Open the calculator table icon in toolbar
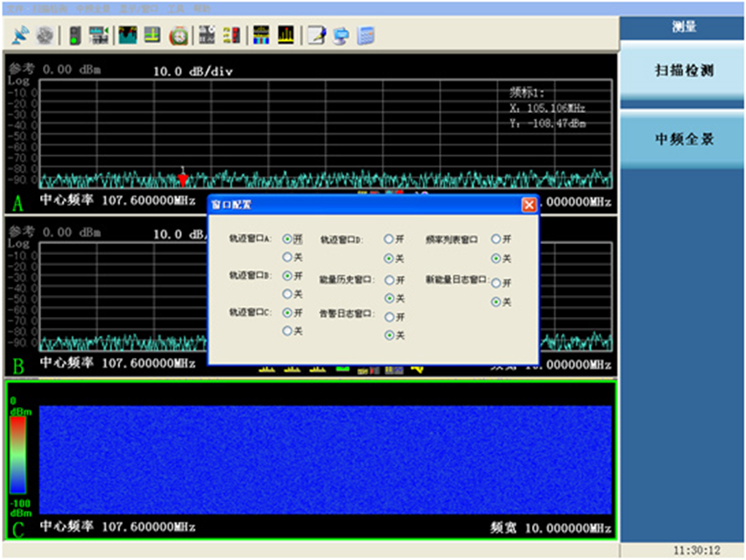The width and height of the screenshot is (746, 560). (x=366, y=36)
